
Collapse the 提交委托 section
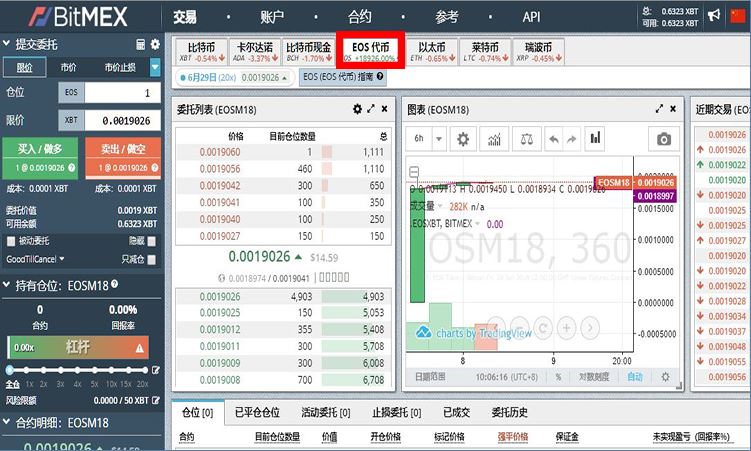pos(7,44)
